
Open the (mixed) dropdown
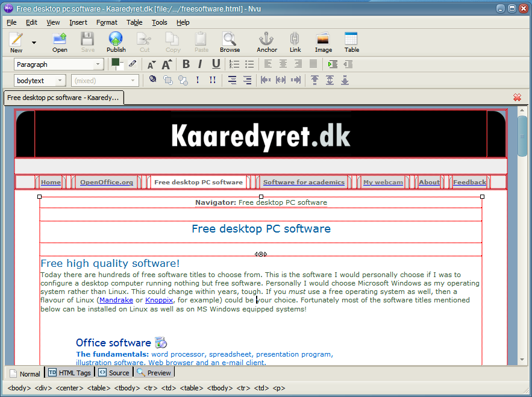pyautogui.click(x=105, y=80)
